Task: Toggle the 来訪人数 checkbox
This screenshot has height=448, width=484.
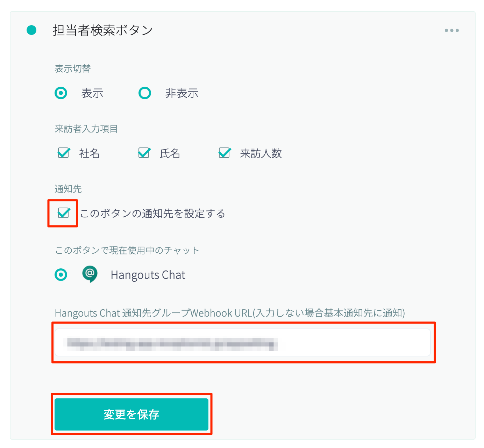Action: coord(225,153)
